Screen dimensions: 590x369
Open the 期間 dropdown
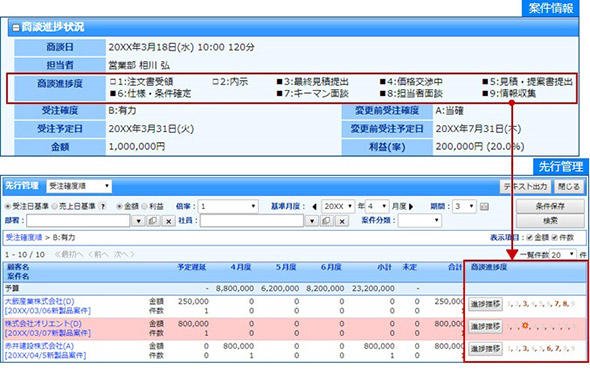pos(464,206)
